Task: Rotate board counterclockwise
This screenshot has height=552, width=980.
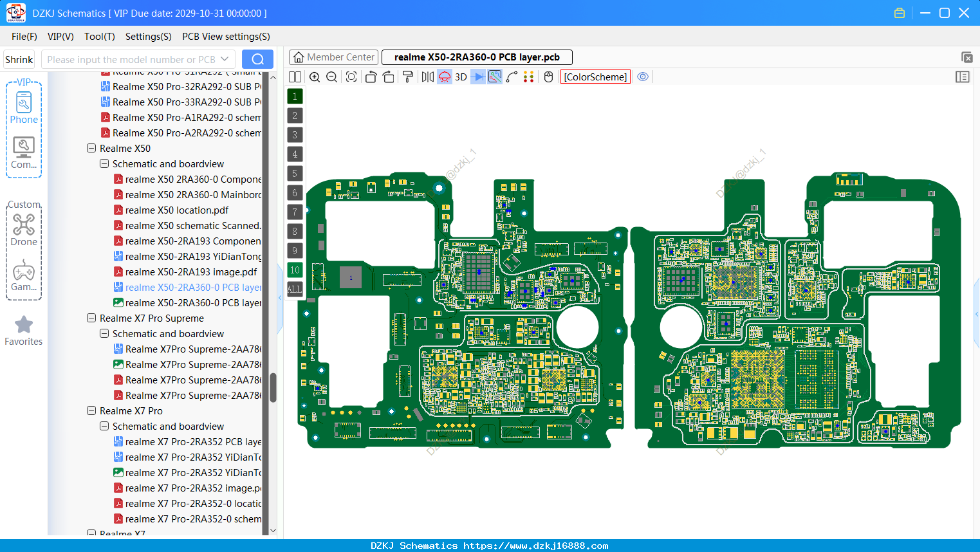Action: point(371,77)
